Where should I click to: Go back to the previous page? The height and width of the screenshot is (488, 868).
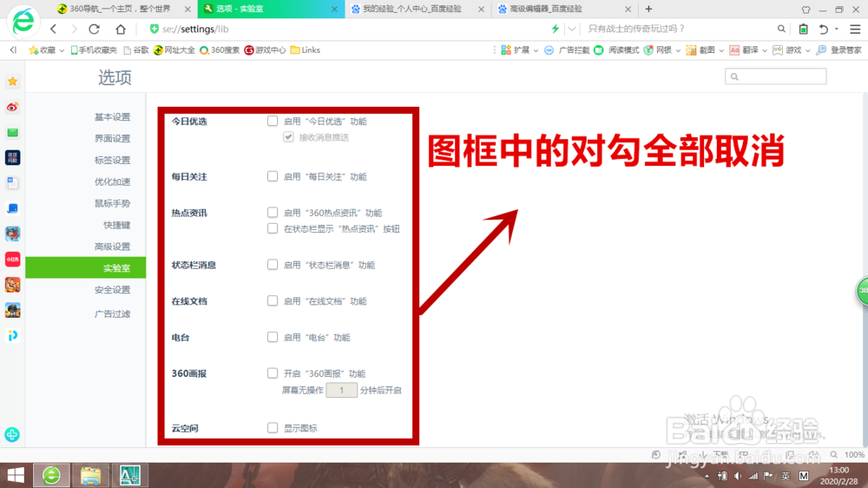[x=54, y=29]
